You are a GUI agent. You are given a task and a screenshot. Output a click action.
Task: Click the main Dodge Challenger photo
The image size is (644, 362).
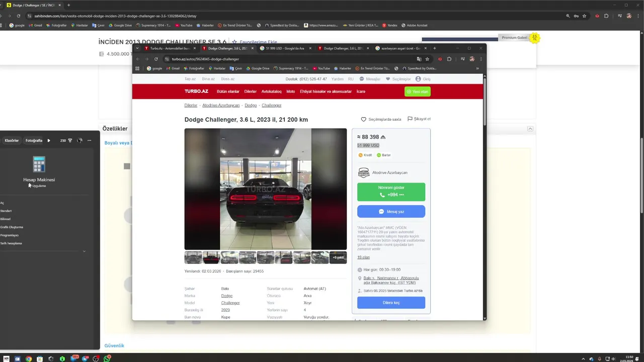click(265, 189)
